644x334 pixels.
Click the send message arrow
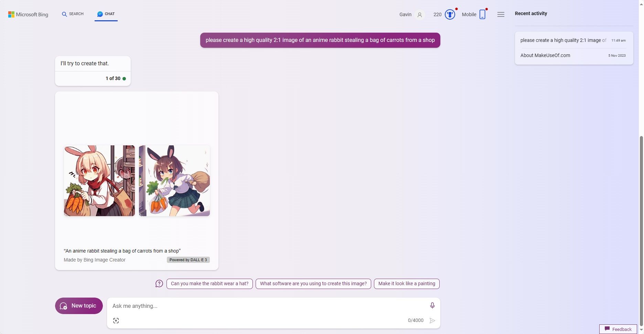pos(432,320)
